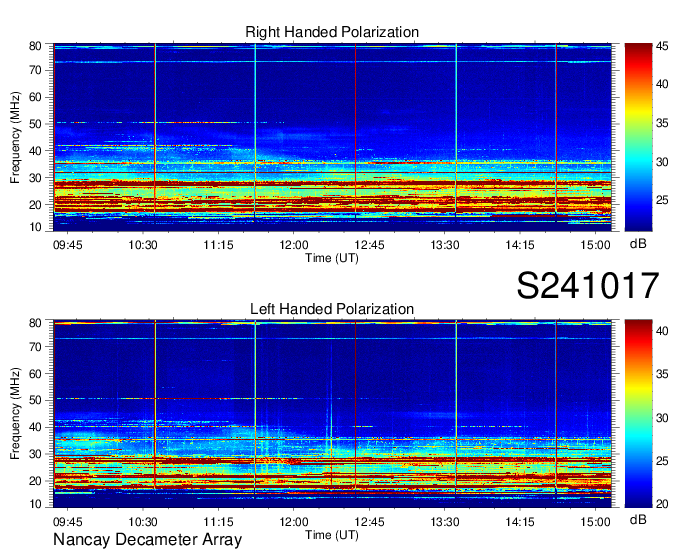
Task: Click 12:00 on the upper time axis
Action: [294, 245]
